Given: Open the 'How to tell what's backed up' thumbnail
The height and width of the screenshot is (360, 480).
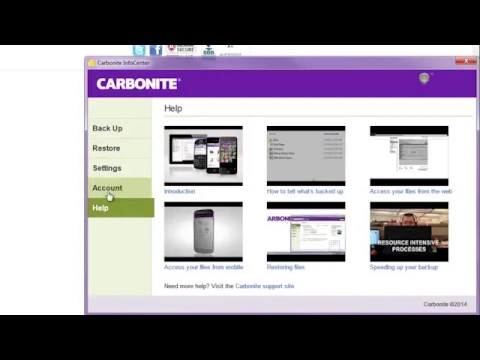Looking at the screenshot, I should tap(306, 156).
